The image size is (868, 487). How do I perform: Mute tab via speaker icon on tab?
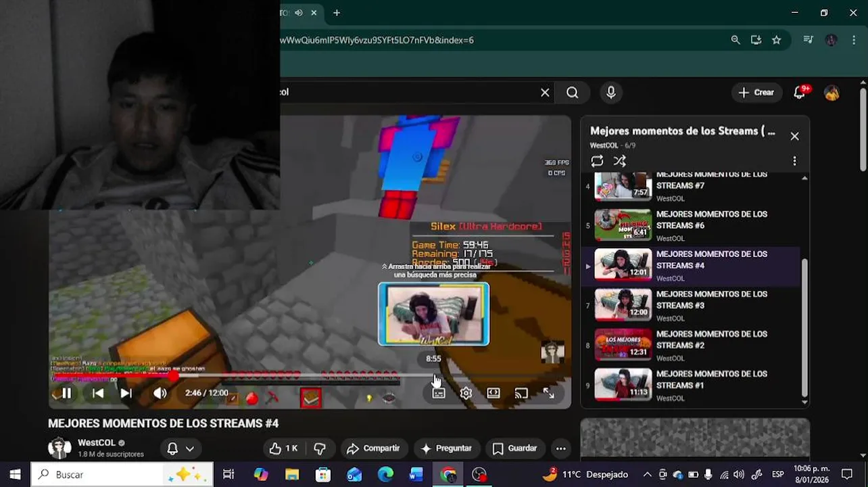pos(298,13)
